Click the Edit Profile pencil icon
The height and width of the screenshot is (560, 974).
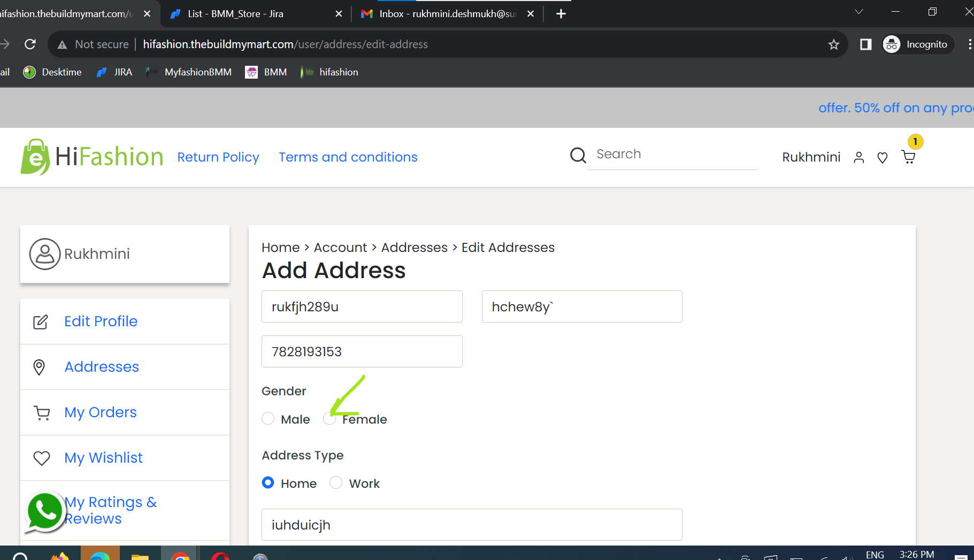41,322
